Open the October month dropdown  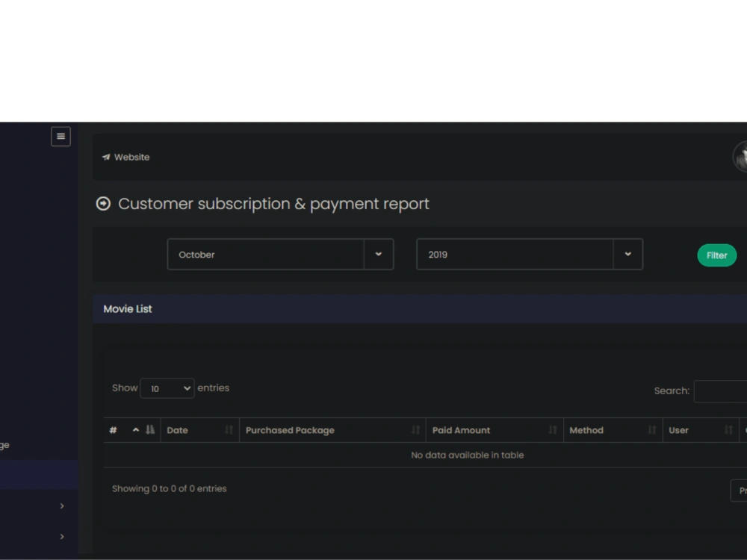tap(280, 255)
